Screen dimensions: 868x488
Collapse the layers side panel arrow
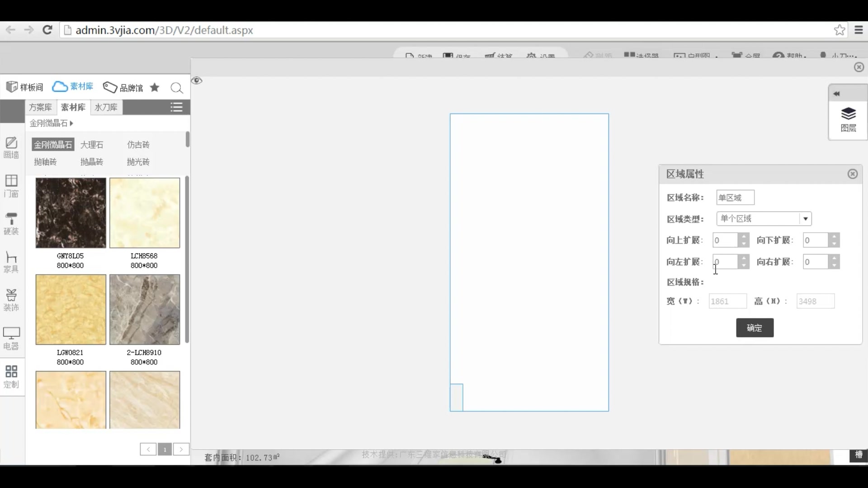[836, 94]
